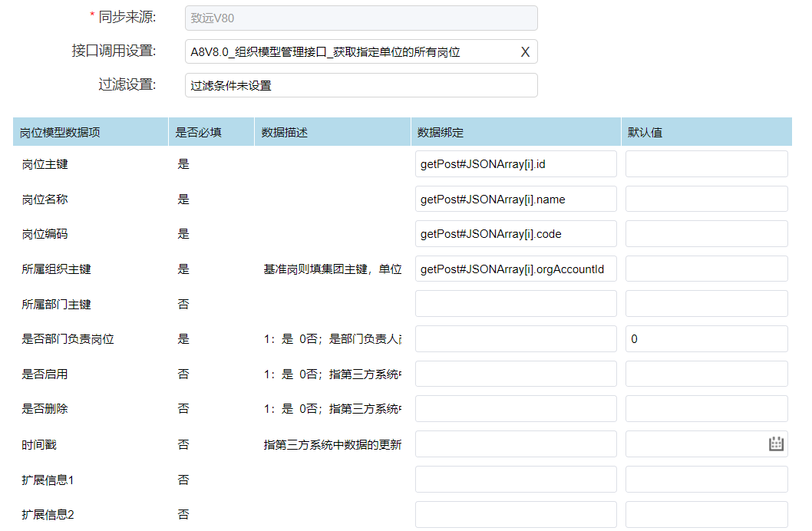This screenshot has height=531, width=812.
Task: Select the 所属组织主键 row label
Action: click(x=57, y=269)
